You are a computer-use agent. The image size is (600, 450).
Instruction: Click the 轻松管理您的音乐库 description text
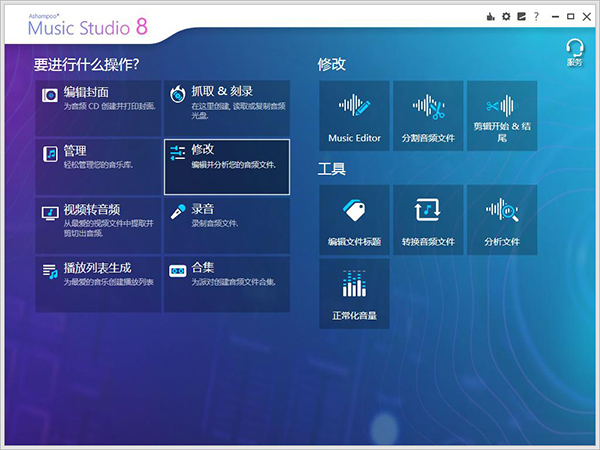98,165
